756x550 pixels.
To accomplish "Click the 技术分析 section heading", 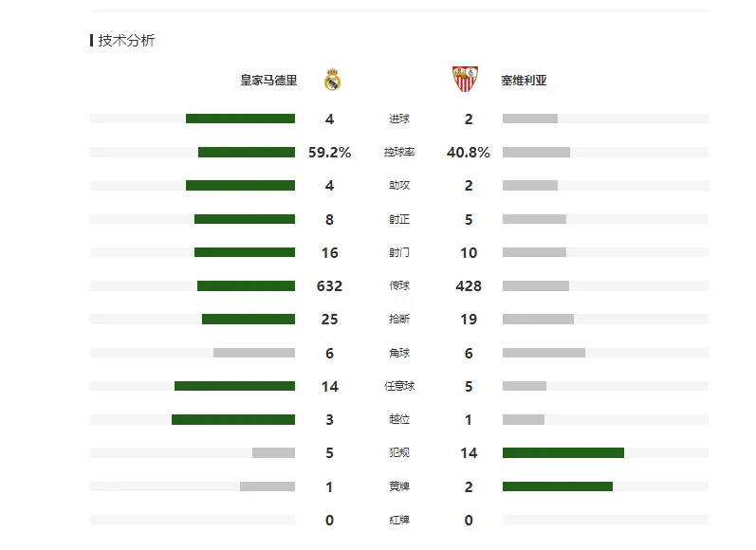I will point(126,41).
